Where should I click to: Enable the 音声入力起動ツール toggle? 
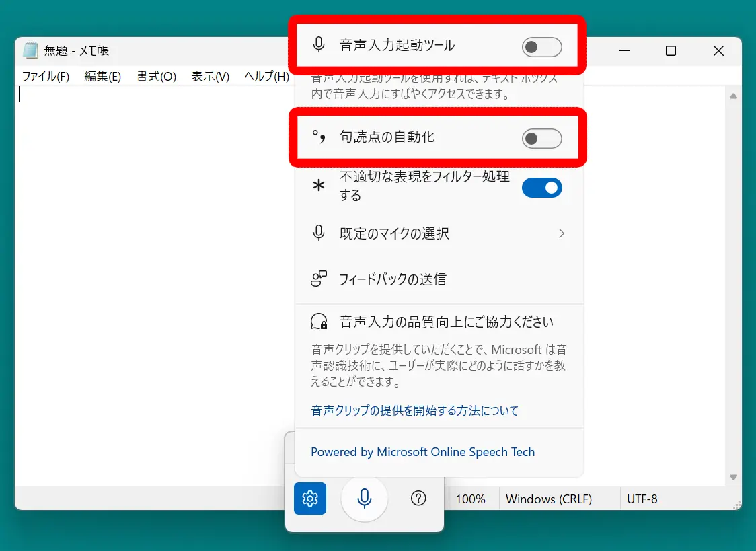[542, 46]
